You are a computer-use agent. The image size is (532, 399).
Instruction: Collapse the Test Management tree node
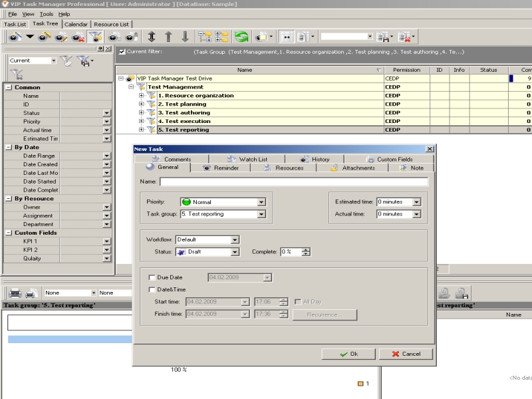point(131,87)
